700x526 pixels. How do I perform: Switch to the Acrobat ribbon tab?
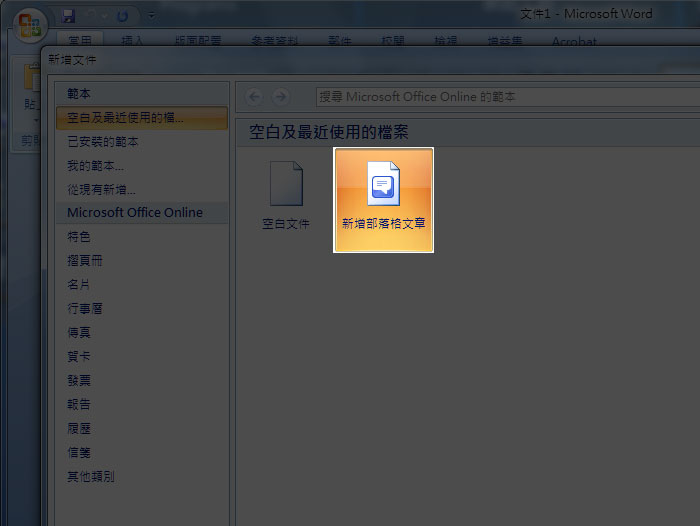click(574, 41)
